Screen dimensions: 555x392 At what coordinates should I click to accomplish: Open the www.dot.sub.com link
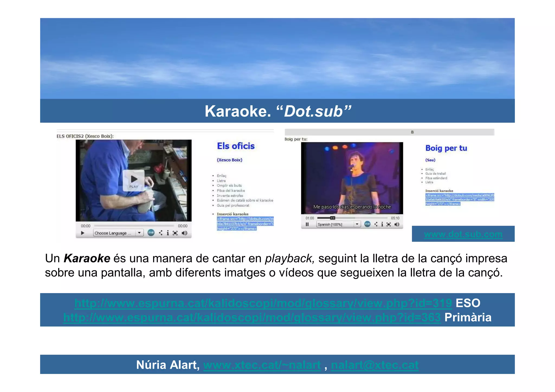click(x=463, y=234)
